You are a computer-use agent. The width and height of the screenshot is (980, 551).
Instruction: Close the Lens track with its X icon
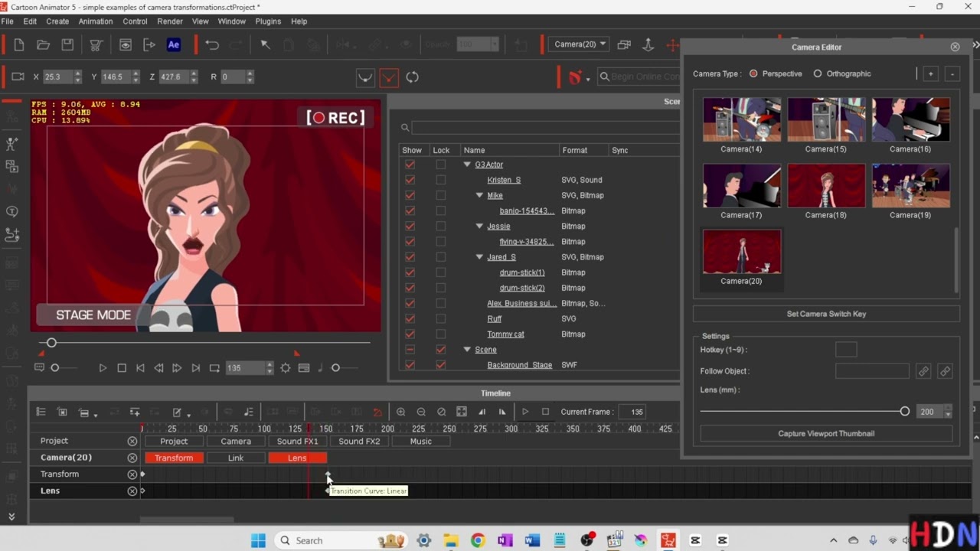tap(132, 491)
